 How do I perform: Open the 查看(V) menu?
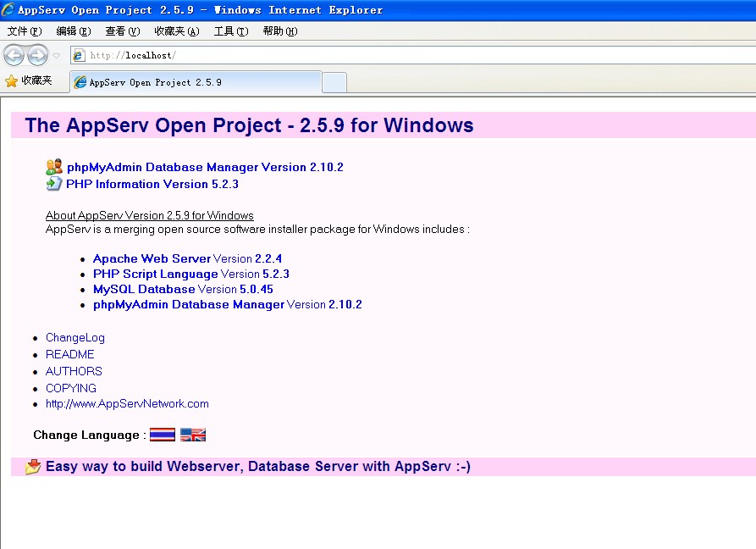123,31
